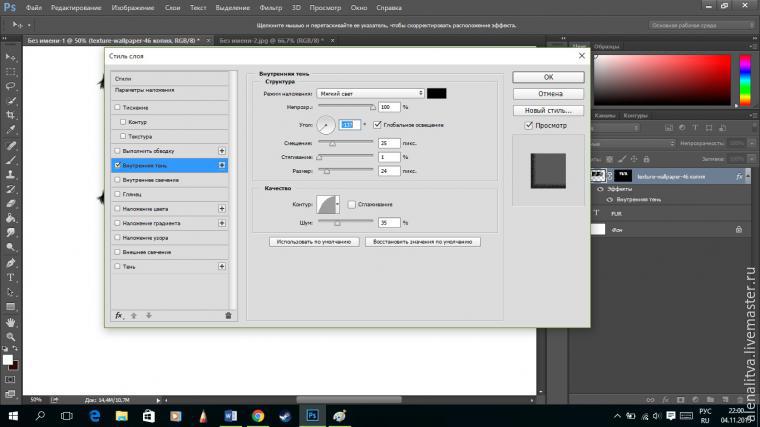
Task: Open the Контур contour picker dropdown
Action: 339,204
